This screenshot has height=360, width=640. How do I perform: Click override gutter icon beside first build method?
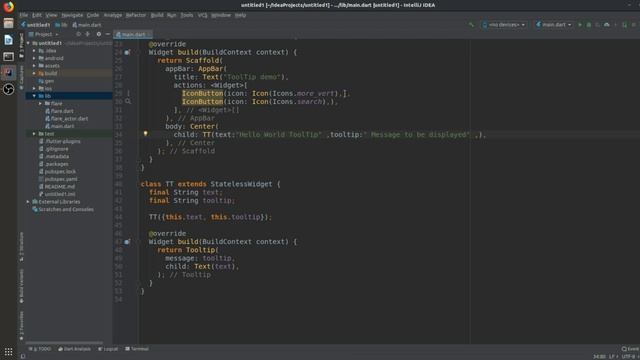pos(127,52)
